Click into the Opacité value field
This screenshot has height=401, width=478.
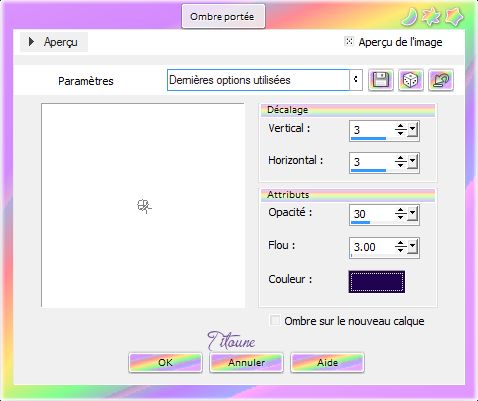(x=372, y=214)
